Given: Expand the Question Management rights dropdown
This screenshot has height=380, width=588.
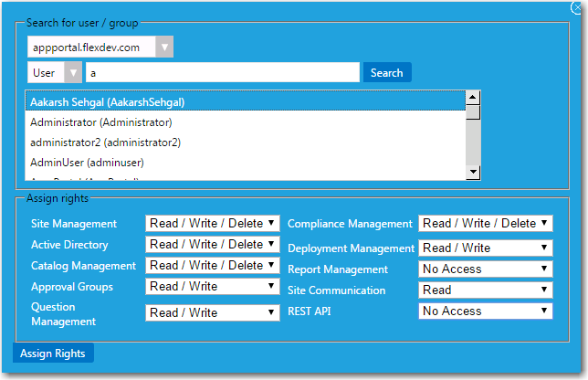Looking at the screenshot, I should [212, 312].
